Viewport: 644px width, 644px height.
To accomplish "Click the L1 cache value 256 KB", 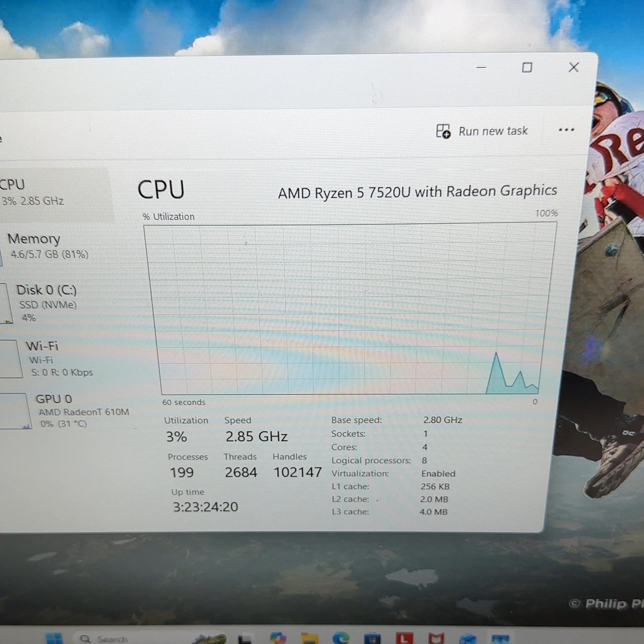I will tap(435, 486).
